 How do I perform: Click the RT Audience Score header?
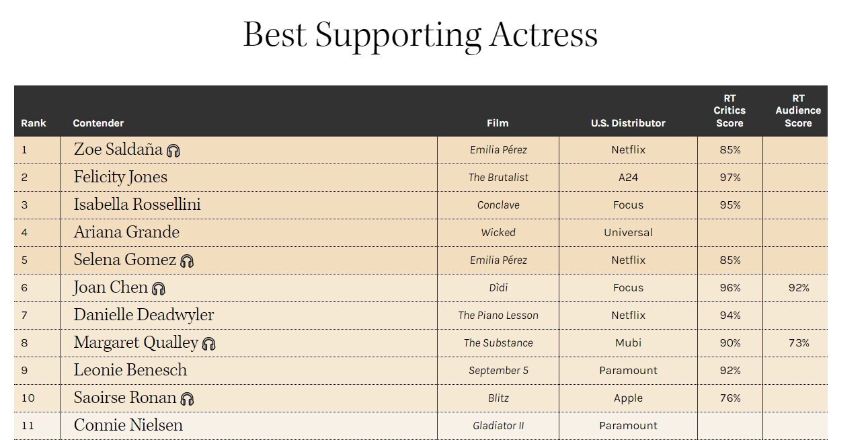[798, 110]
